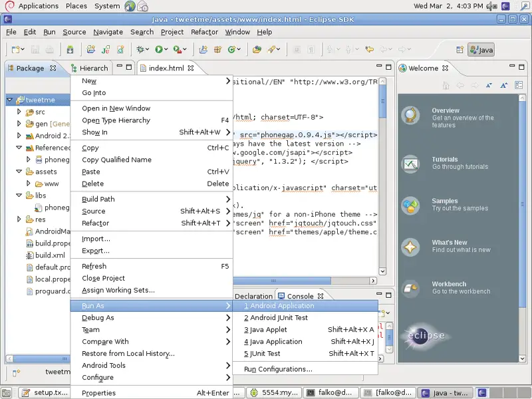Click the Open Type toolbar icon

click(x=257, y=49)
